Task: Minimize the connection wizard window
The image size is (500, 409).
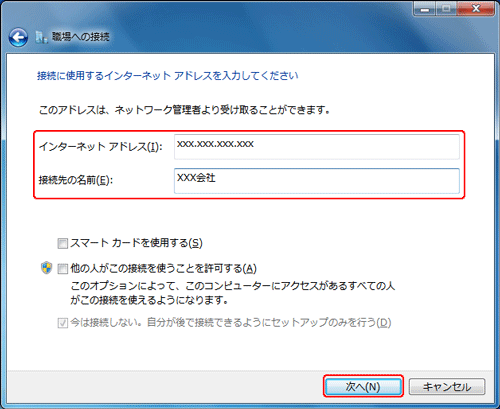Action: 425,9
